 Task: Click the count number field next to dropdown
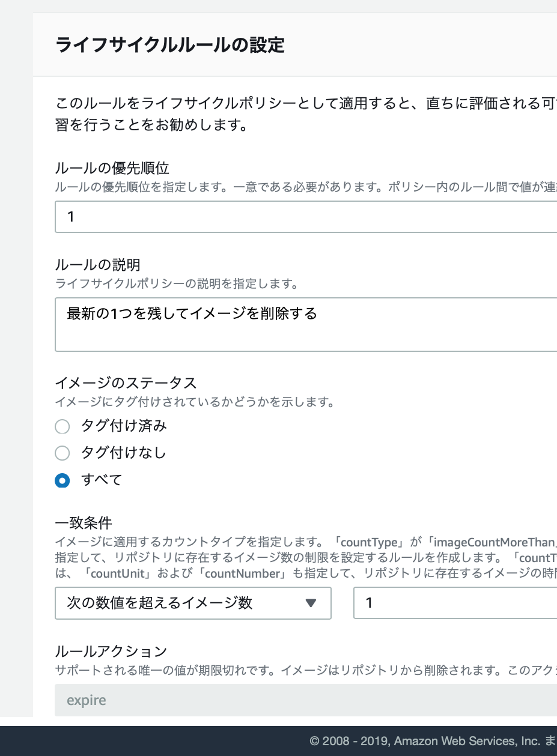coord(451,603)
